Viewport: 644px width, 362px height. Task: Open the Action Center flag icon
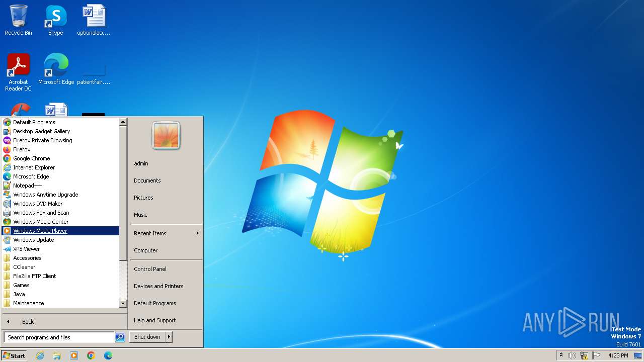point(596,355)
